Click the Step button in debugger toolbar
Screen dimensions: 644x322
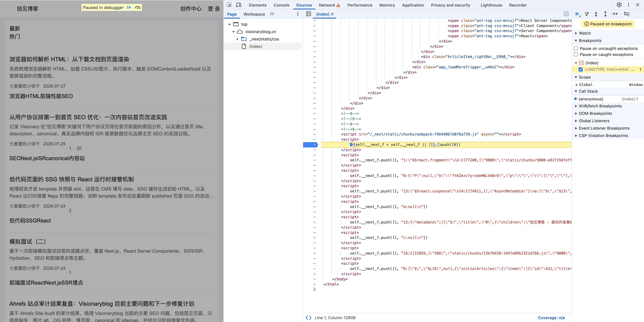click(615, 14)
